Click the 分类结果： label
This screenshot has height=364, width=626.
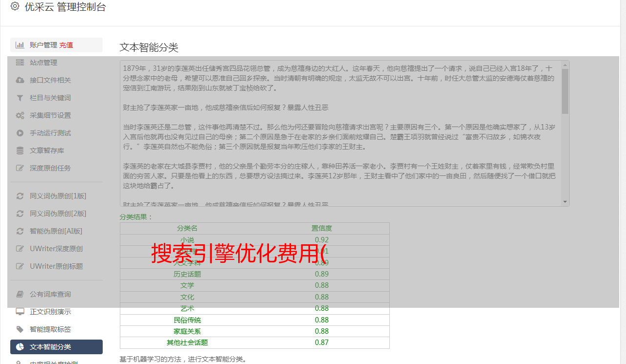pos(136,217)
